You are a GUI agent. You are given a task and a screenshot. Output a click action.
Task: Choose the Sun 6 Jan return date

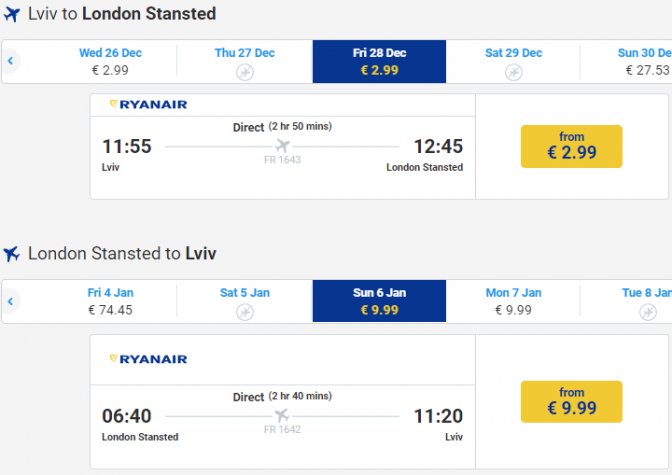pyautogui.click(x=379, y=301)
